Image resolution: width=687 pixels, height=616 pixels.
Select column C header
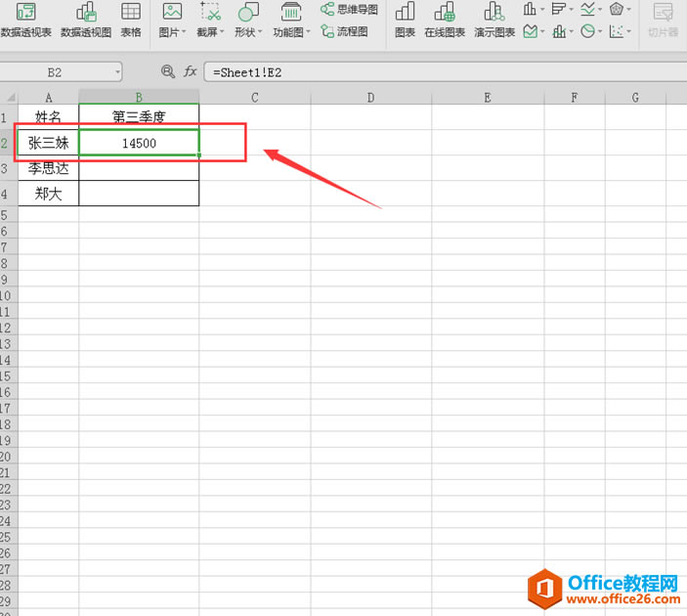coord(254,98)
